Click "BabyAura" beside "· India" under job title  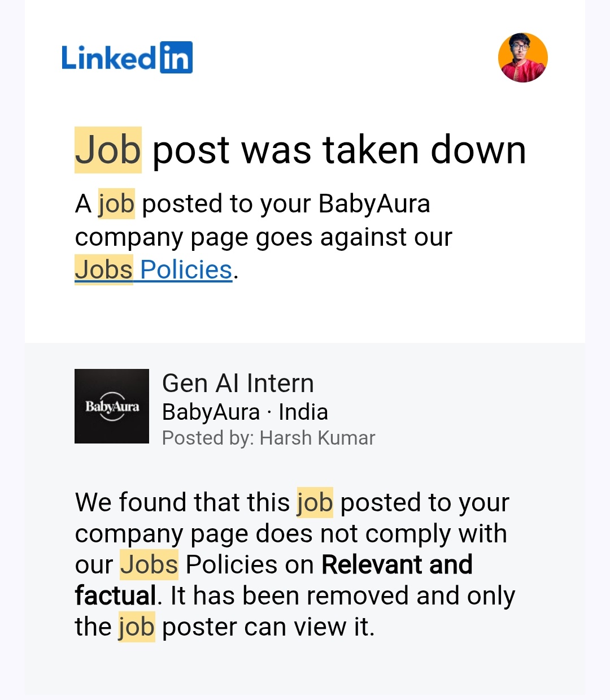[211, 412]
